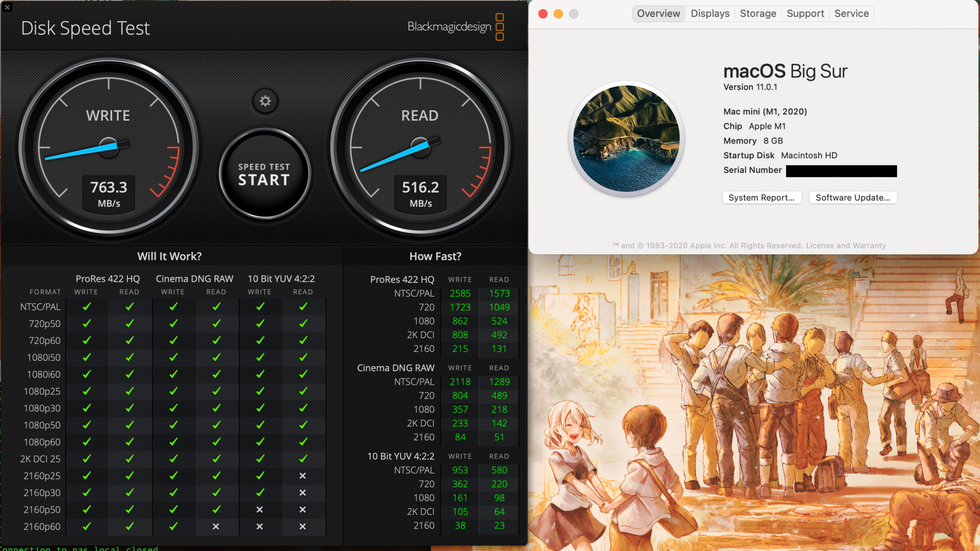Switch to the Displays tab
Image resolution: width=980 pixels, height=551 pixels.
point(710,14)
